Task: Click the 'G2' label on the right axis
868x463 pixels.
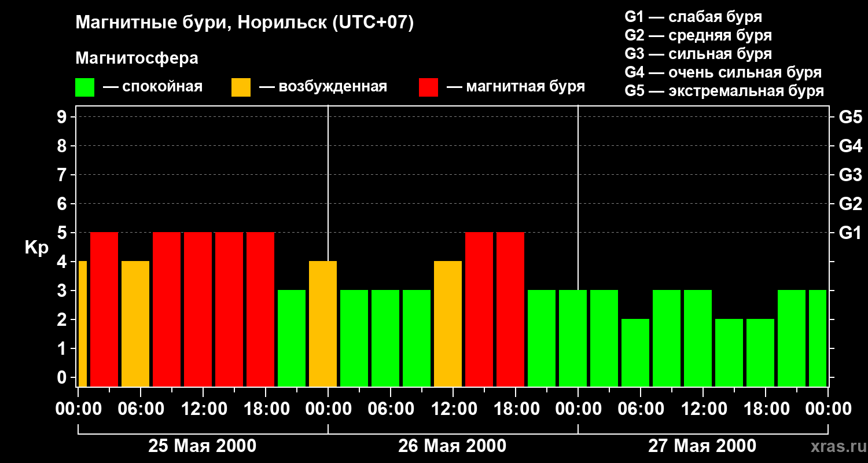Action: pos(851,204)
